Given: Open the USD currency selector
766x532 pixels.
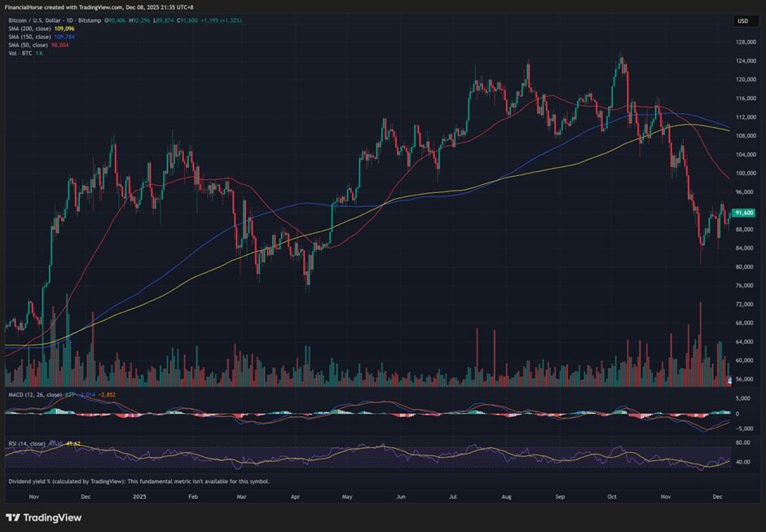Looking at the screenshot, I should tap(742, 21).
